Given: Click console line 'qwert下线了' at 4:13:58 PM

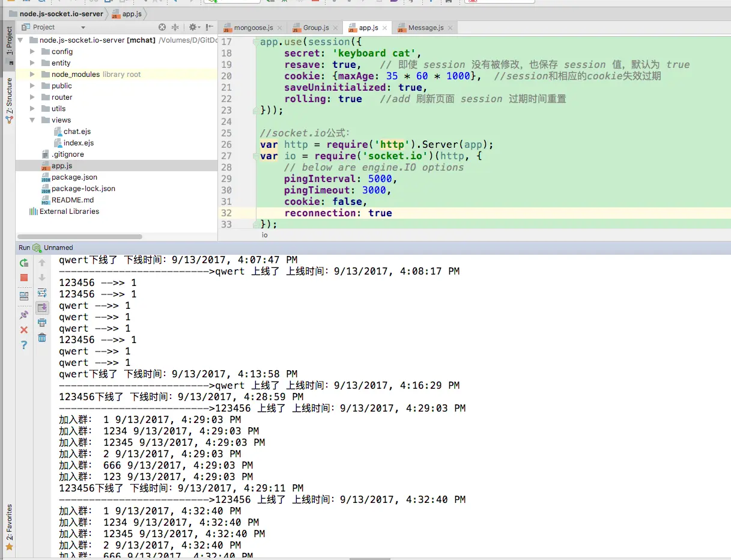Looking at the screenshot, I should (x=178, y=374).
